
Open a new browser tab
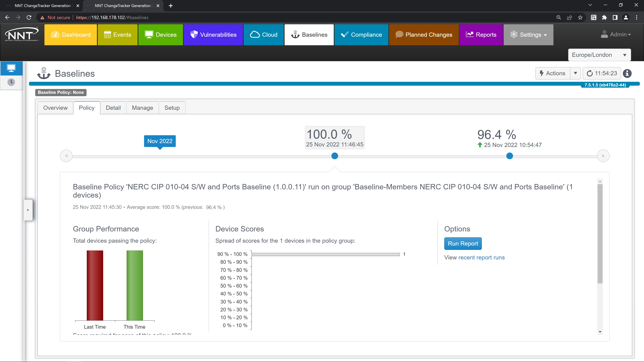click(171, 6)
